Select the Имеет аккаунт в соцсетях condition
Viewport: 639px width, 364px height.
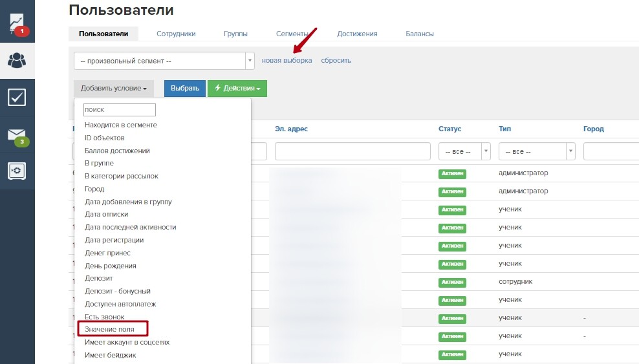127,342
